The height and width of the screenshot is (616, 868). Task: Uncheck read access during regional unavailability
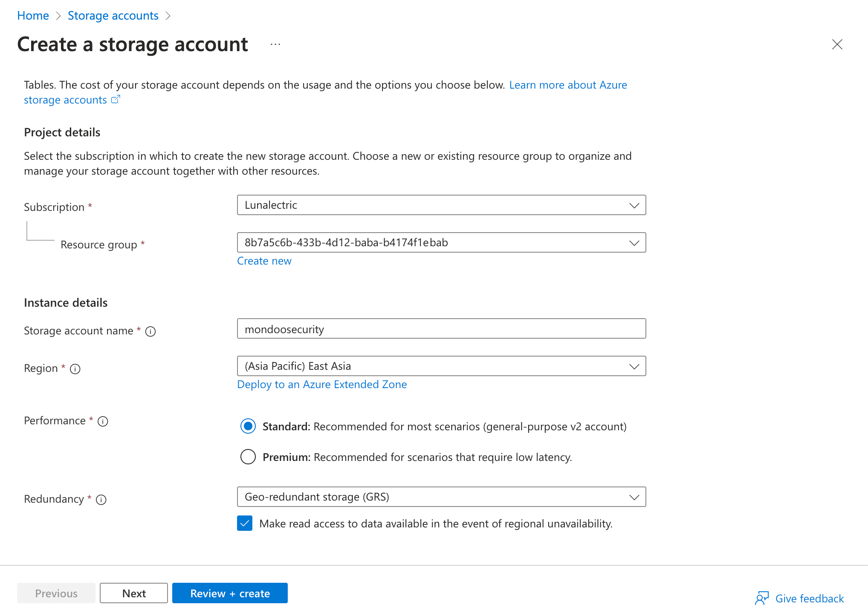point(244,524)
